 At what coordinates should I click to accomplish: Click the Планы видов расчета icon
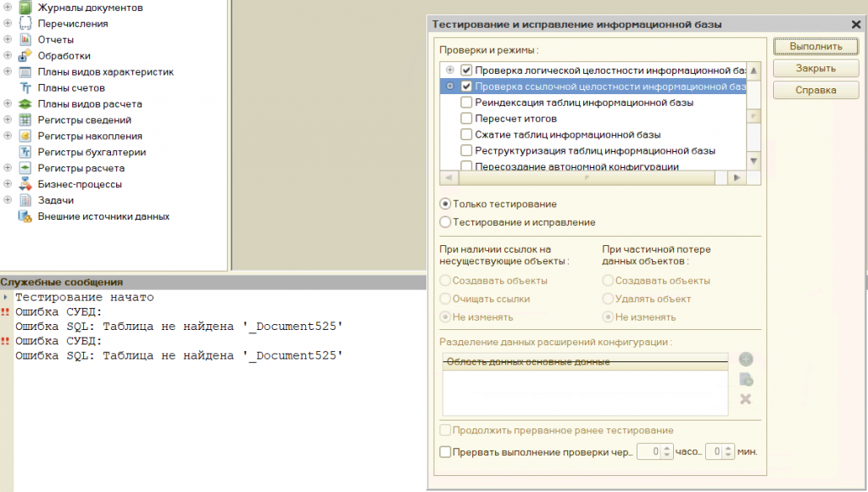pos(25,104)
